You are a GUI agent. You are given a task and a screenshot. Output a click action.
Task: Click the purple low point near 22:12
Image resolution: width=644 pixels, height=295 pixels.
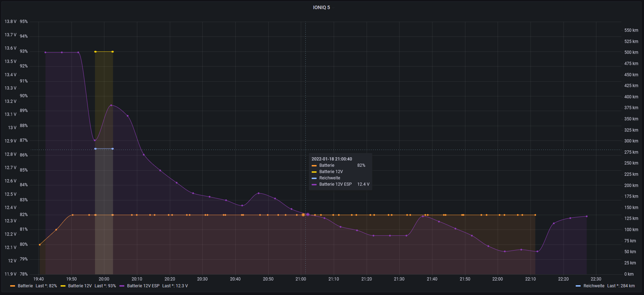point(537,251)
